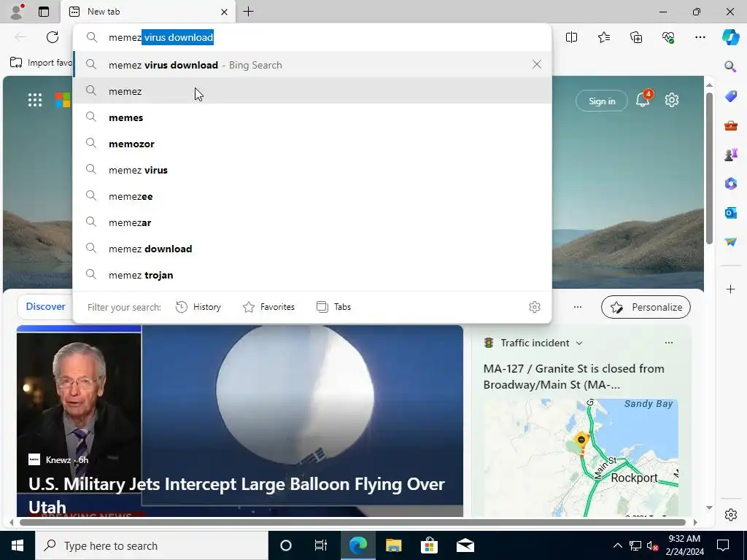Open the Action Center notifications icon
747x560 pixels.
[723, 545]
